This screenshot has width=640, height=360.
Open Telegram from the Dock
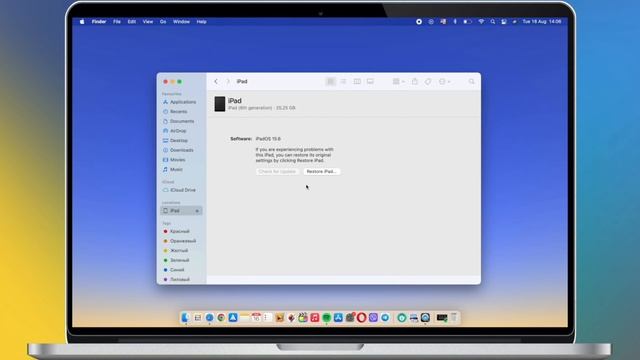click(x=385, y=318)
